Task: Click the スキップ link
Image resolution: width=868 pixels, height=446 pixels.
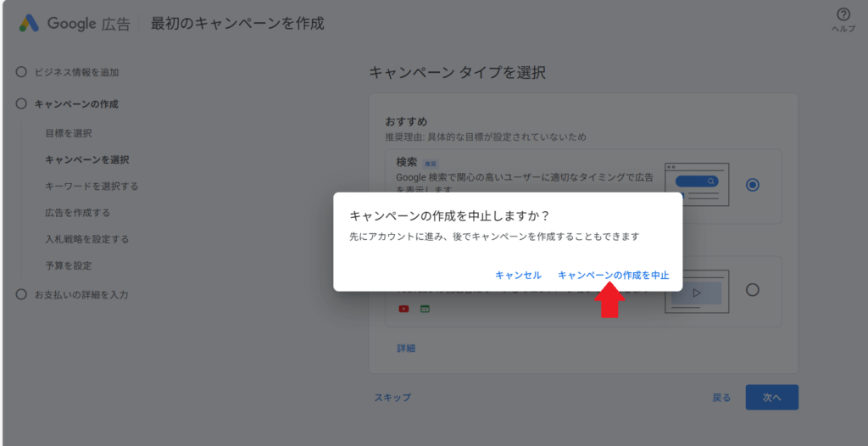Action: point(392,397)
